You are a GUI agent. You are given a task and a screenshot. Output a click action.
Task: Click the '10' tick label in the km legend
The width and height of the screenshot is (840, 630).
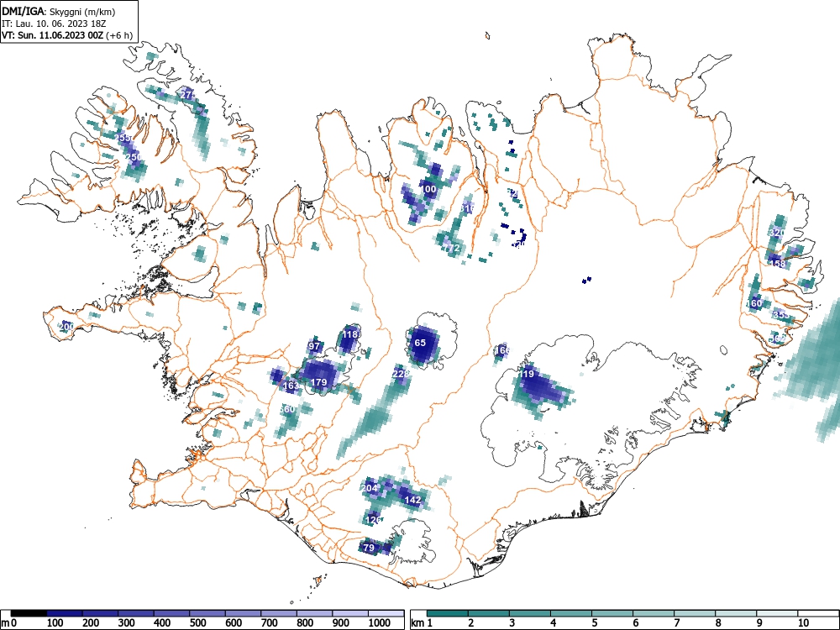click(x=802, y=623)
